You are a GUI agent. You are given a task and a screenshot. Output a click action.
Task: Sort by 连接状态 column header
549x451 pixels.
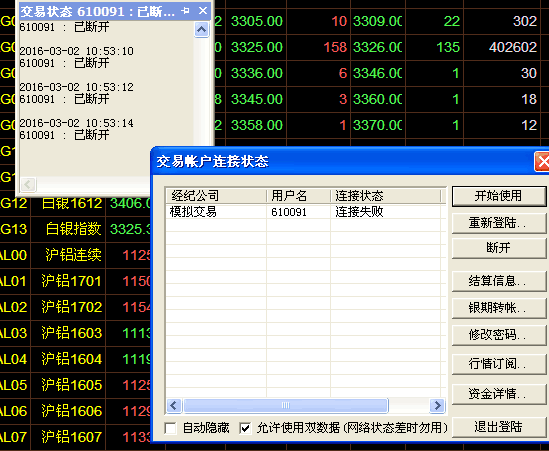pos(385,196)
